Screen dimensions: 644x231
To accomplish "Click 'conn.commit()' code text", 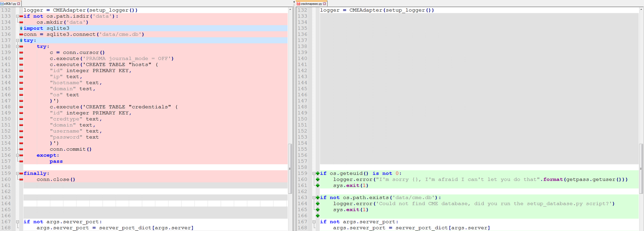I will (70, 149).
